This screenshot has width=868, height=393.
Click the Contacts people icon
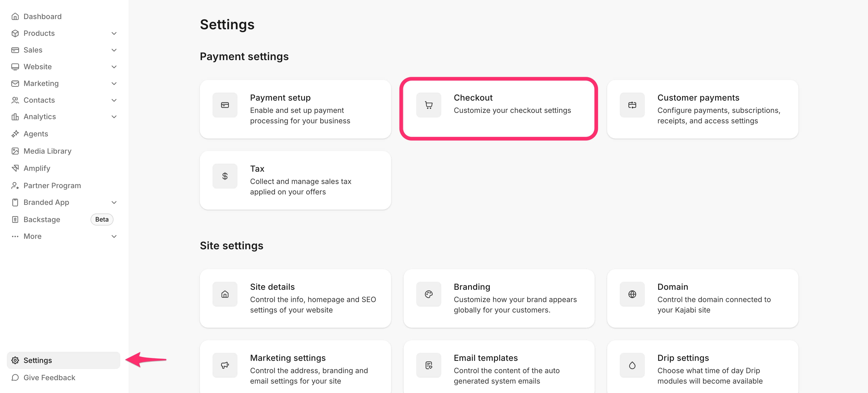pos(15,100)
